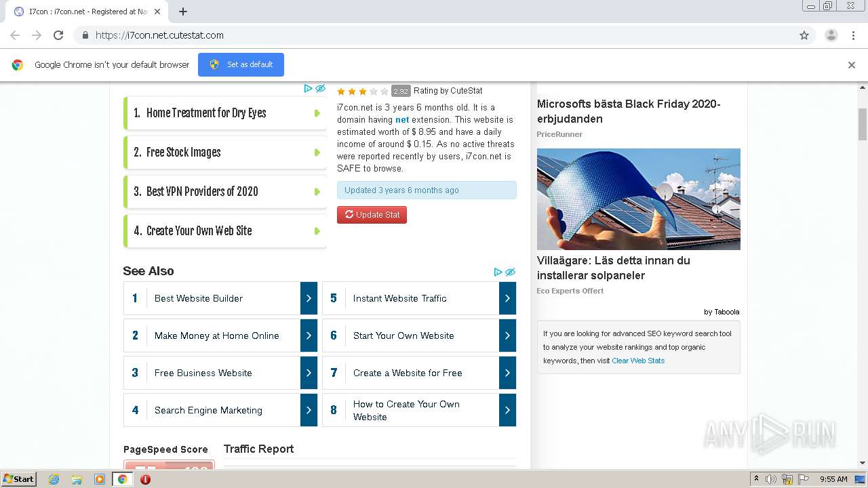Open Windows Explorer folder in taskbar
The height and width of the screenshot is (488, 868).
tap(77, 479)
